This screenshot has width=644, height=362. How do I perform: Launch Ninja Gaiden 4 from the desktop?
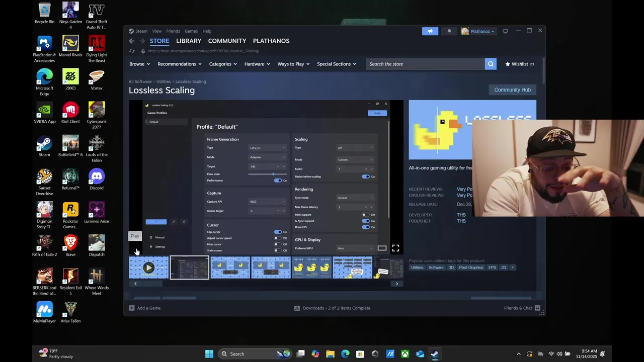[x=70, y=16]
